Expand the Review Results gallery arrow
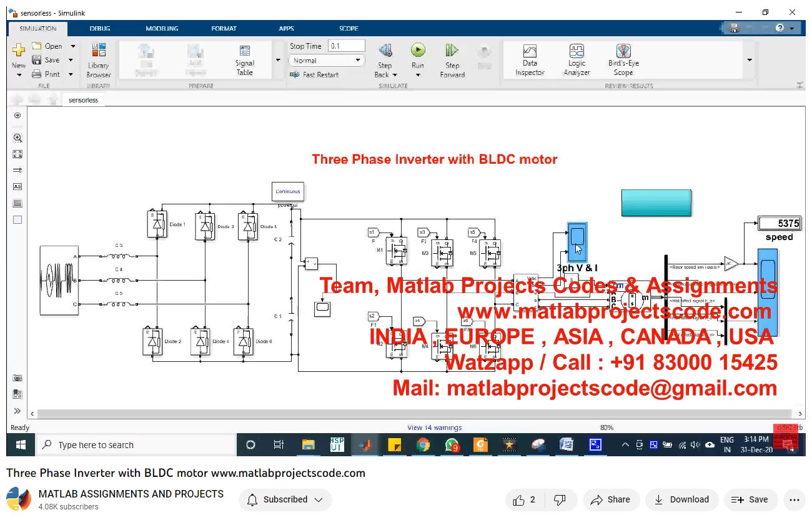 [x=750, y=60]
